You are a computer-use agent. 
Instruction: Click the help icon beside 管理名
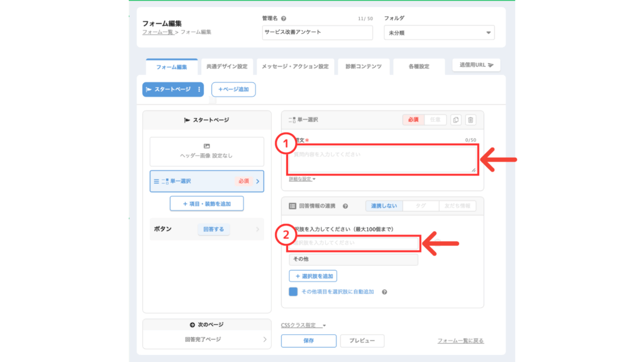(x=284, y=19)
